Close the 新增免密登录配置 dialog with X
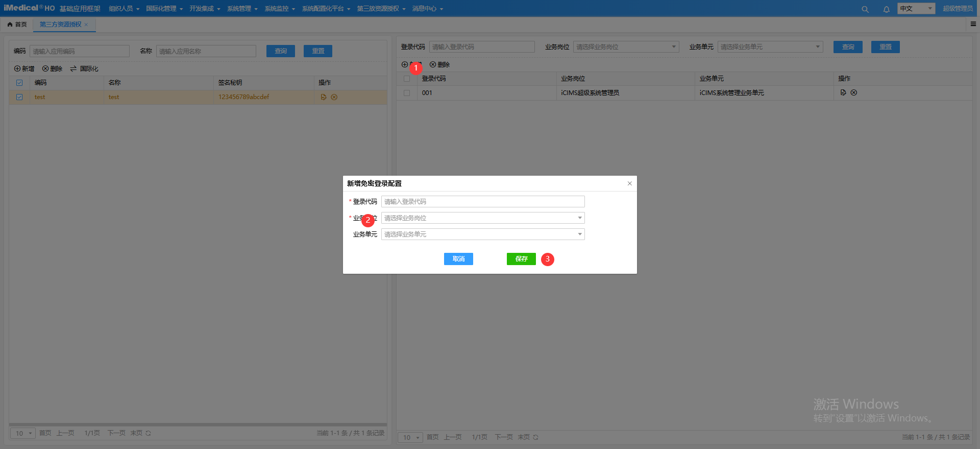Image resolution: width=980 pixels, height=449 pixels. click(x=629, y=183)
